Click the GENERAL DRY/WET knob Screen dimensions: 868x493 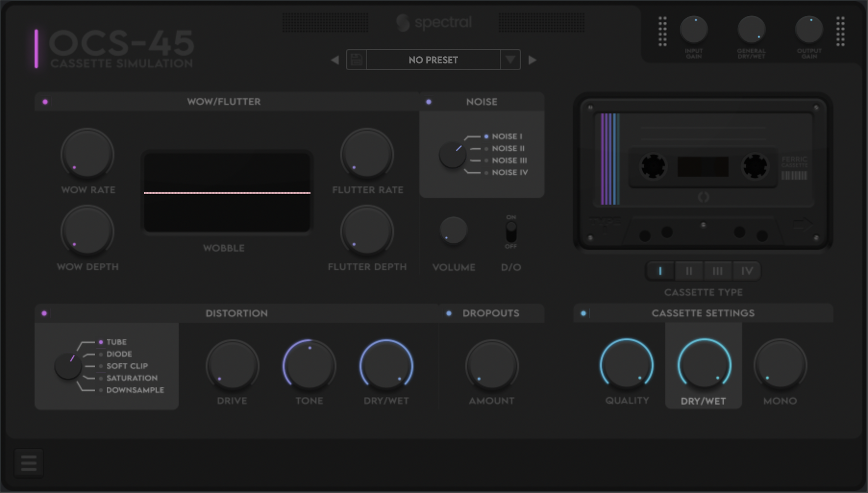pyautogui.click(x=751, y=29)
